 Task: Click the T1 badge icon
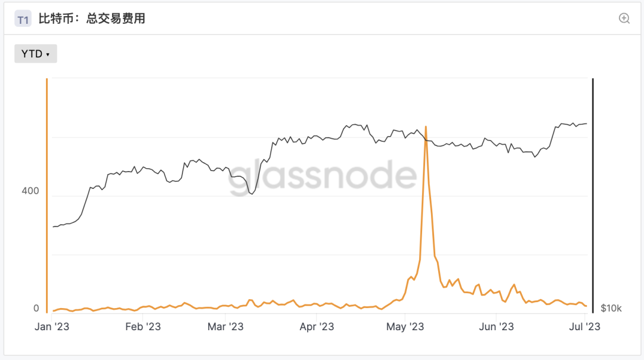pos(23,20)
